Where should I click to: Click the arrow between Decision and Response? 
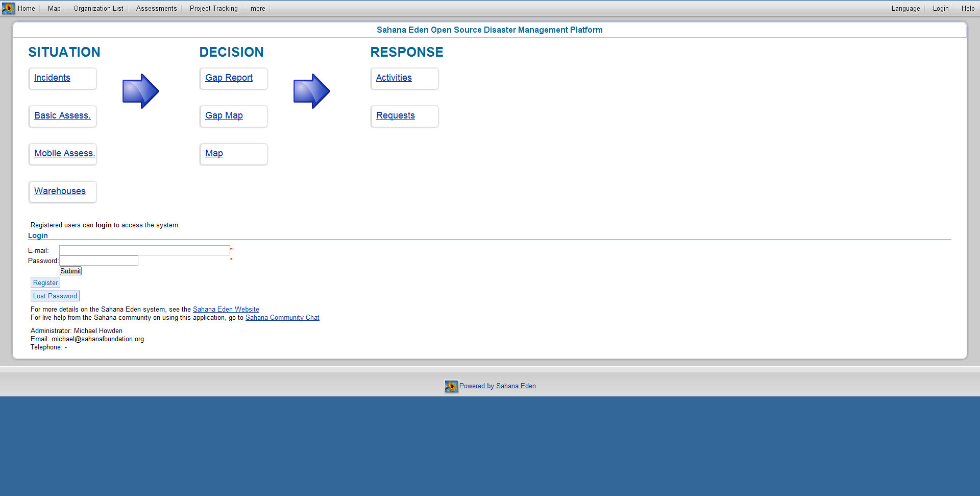(311, 91)
